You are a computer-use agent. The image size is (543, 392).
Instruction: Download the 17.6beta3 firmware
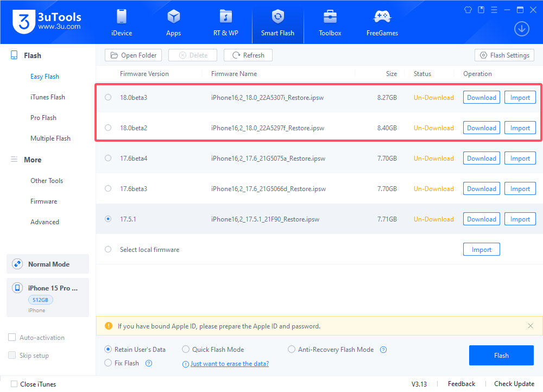click(x=482, y=189)
